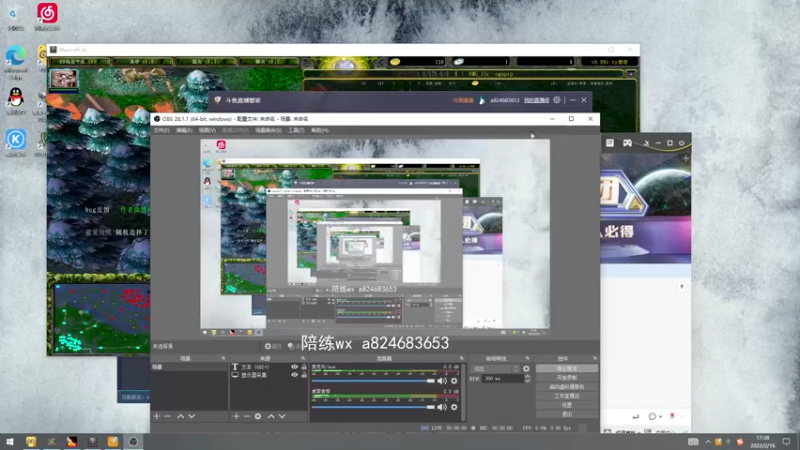Click the list icon in right window header
This screenshot has height=450, width=800.
point(610,143)
